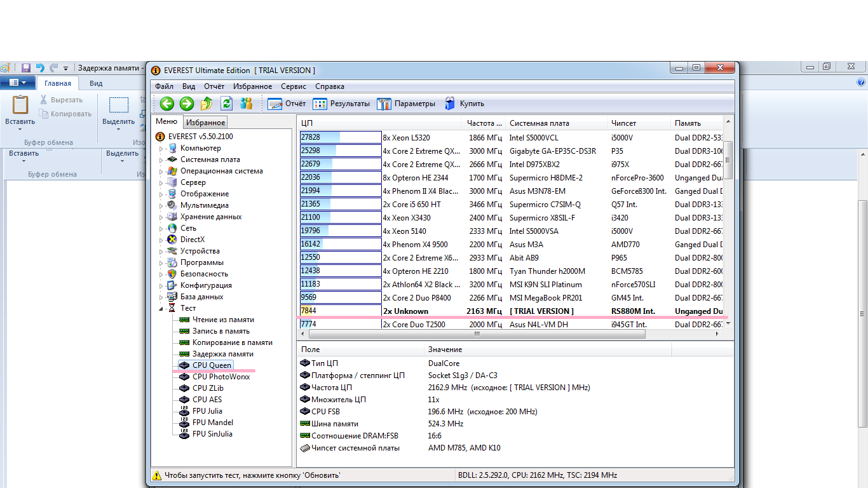Click the up-level folder arrow icon in EVEREST
Screen dimensions: 868x488
point(207,104)
